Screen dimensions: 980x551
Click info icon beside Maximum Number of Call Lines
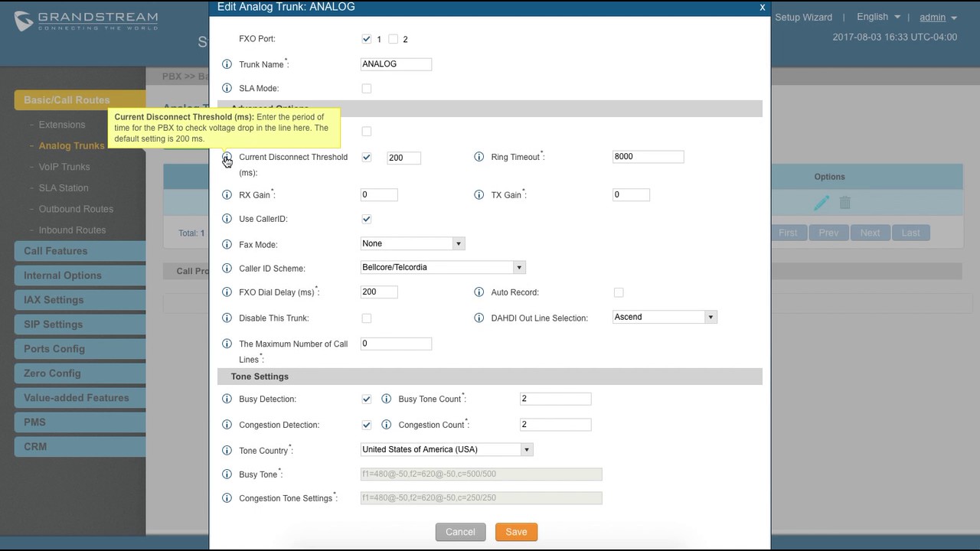click(x=227, y=344)
